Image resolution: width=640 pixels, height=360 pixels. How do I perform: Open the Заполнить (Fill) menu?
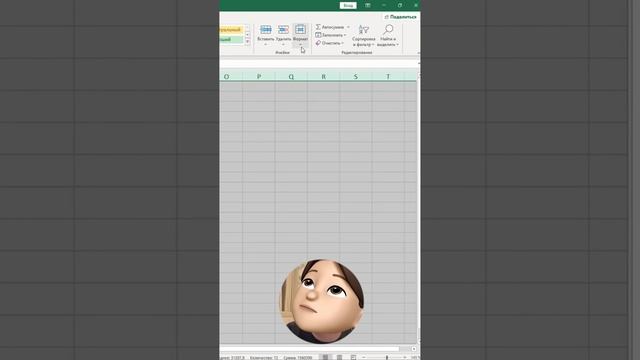[x=331, y=35]
